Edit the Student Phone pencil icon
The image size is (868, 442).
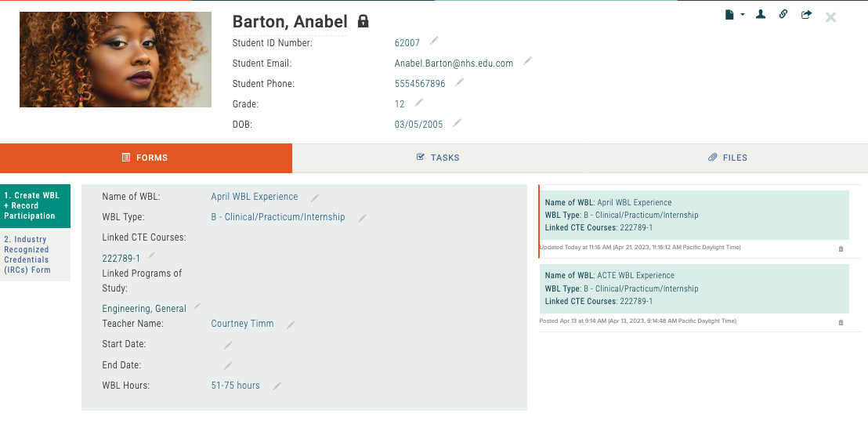[460, 82]
